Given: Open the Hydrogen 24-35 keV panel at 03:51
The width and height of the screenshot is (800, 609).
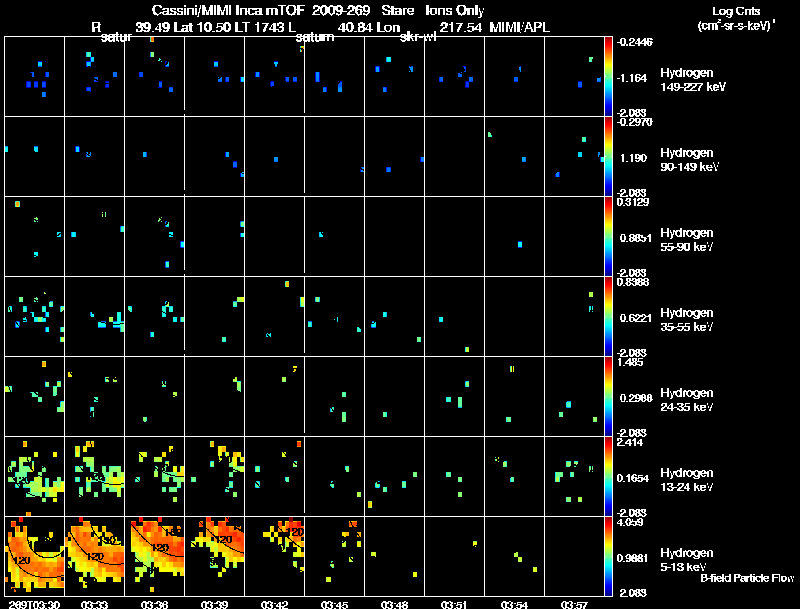Looking at the screenshot, I should 454,397.
